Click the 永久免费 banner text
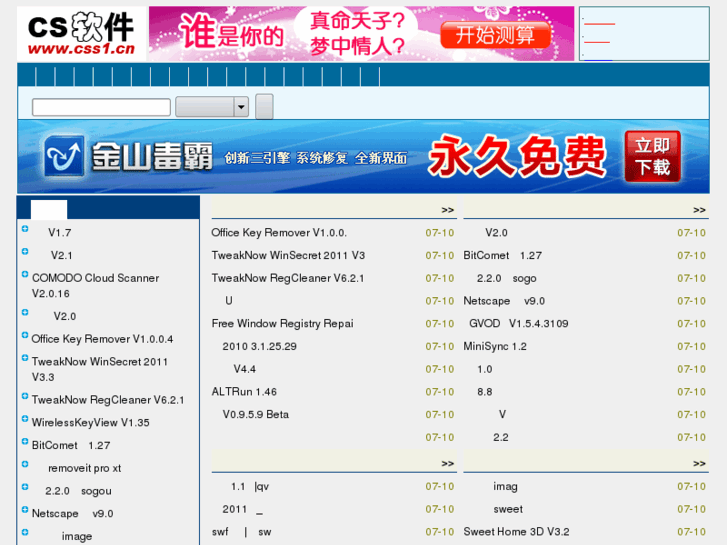727x545 pixels. (x=517, y=156)
